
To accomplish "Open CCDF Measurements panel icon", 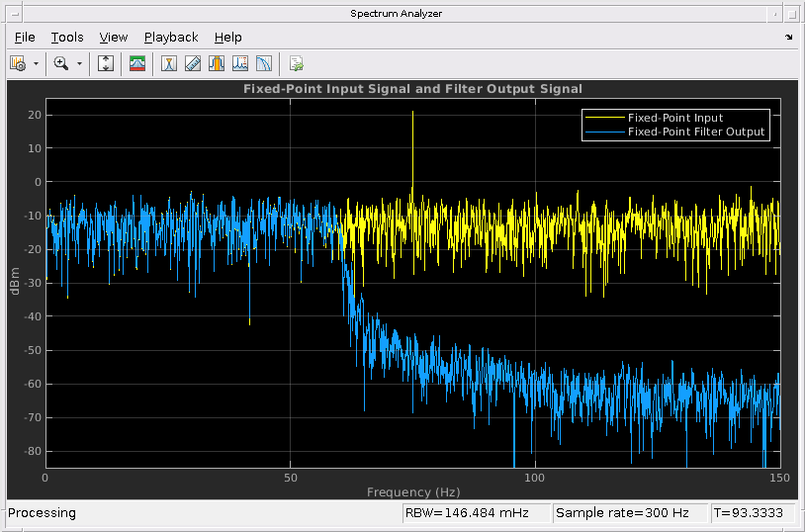I will tap(263, 63).
